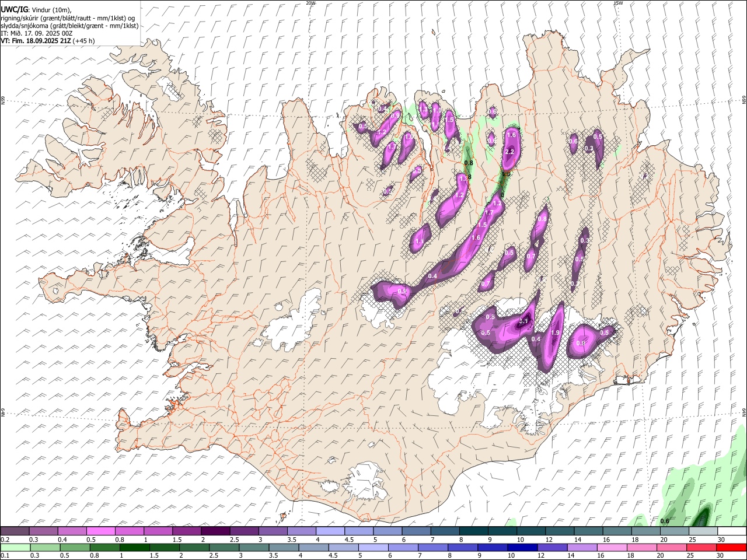Click the 'rigning/skúrir' legend description line
Viewport: 747px width, 560px height.
pyautogui.click(x=68, y=18)
